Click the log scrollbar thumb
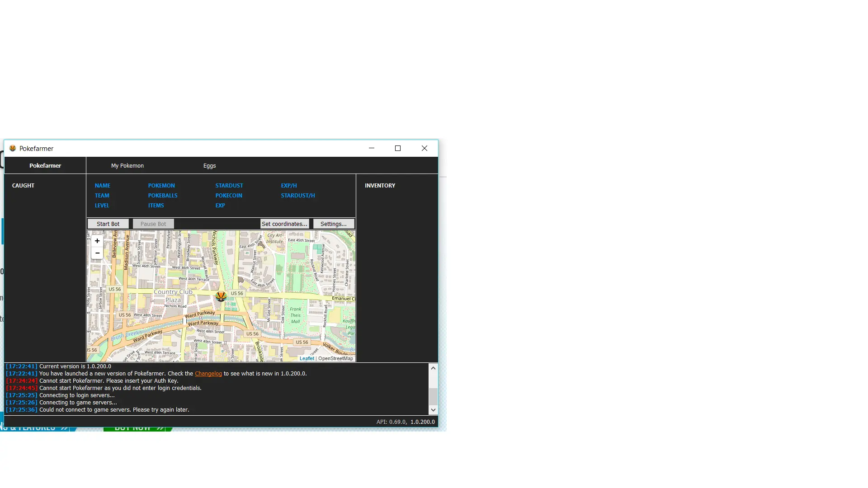This screenshot has width=868, height=488. (433, 396)
